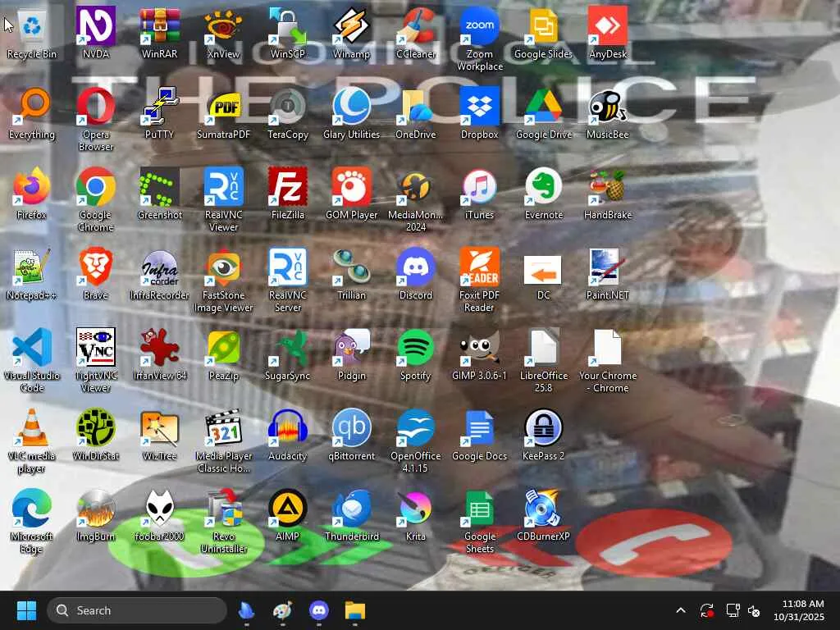840x630 pixels.
Task: Select the Foxit PDF Reader icon
Action: (x=479, y=281)
